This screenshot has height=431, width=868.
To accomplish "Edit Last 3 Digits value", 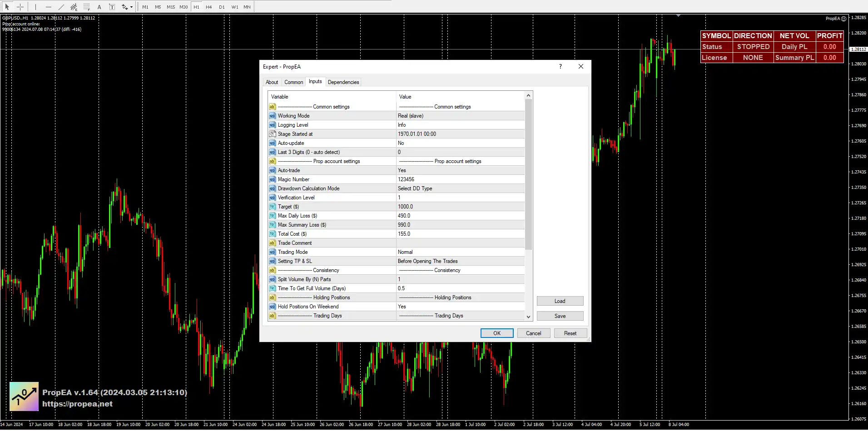I will point(460,152).
